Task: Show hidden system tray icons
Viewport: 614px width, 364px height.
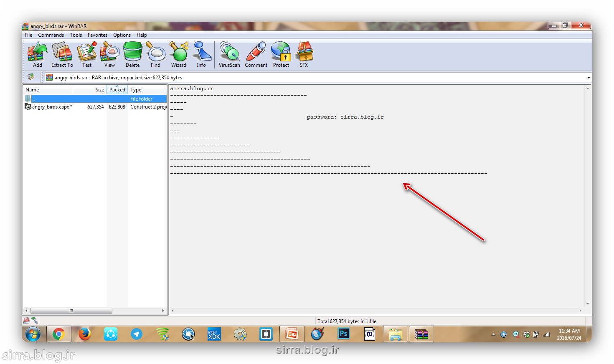Action: tap(493, 334)
